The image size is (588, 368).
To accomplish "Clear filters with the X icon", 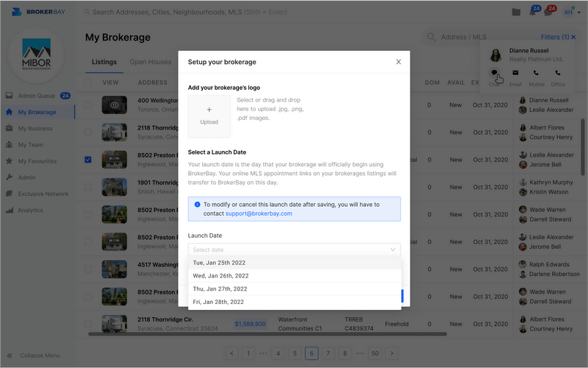I will pos(574,37).
